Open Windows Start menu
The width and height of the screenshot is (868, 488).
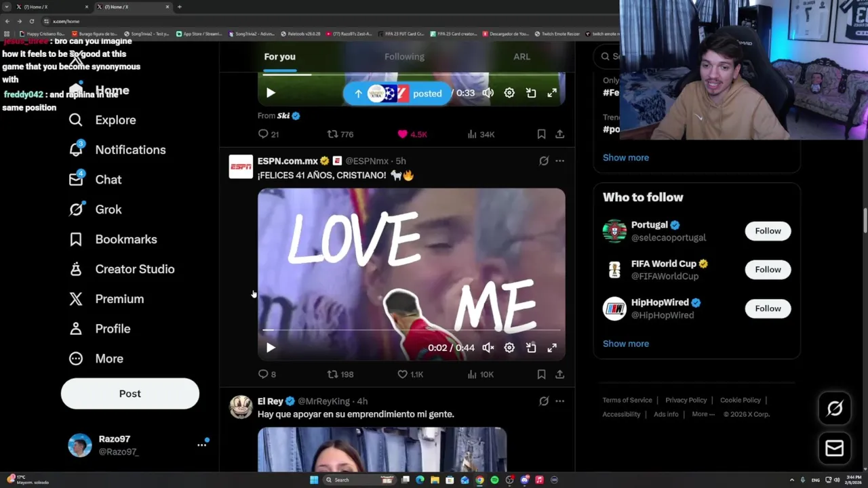tap(314, 480)
